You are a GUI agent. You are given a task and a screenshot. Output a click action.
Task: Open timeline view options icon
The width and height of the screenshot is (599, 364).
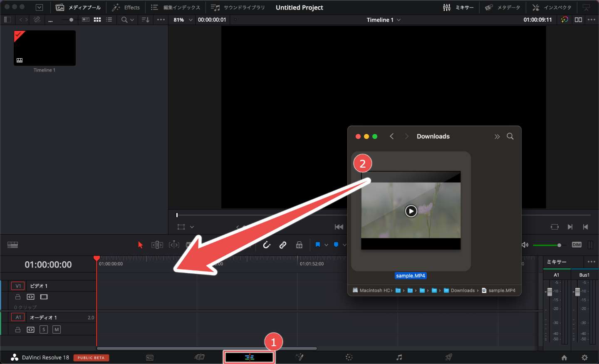click(12, 245)
